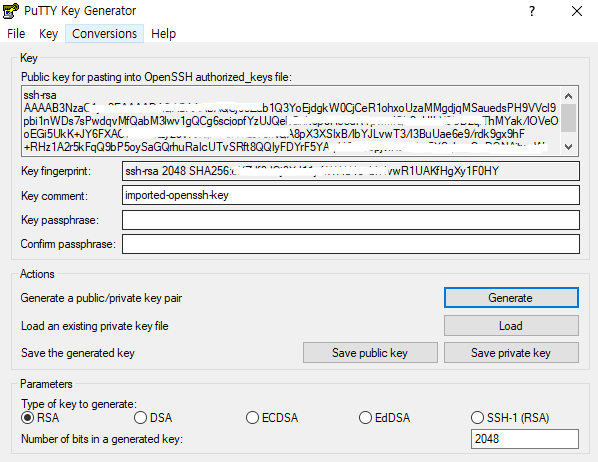Click the public key box scroll up arrow
This screenshot has width=598, height=462.
point(569,96)
